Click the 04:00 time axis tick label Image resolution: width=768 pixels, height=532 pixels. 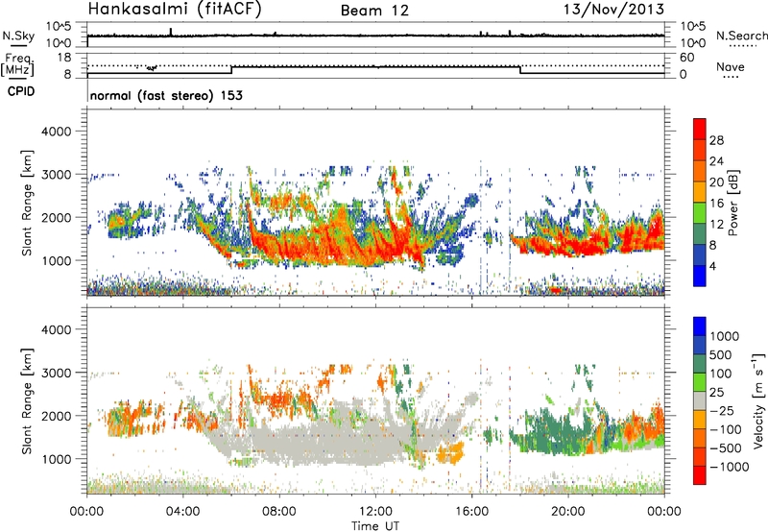[182, 512]
